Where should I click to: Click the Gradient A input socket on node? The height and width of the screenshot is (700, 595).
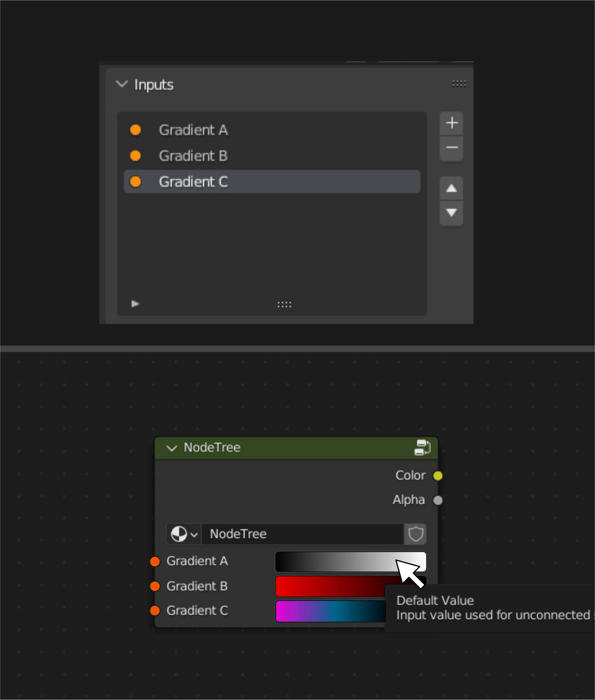155,561
